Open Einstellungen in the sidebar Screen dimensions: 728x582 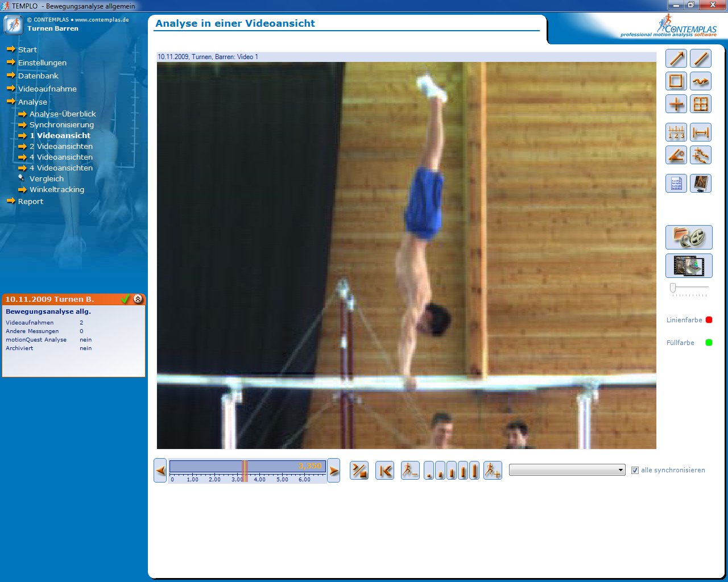pyautogui.click(x=42, y=63)
